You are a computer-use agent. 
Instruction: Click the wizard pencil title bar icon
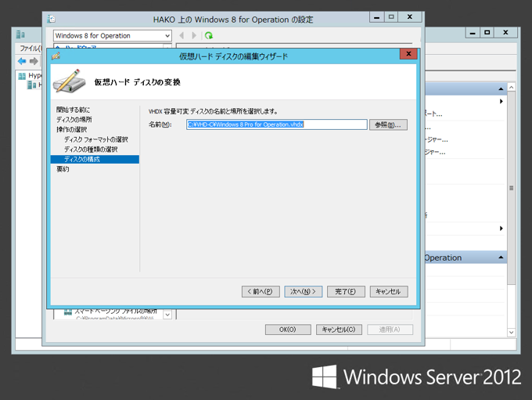click(56, 56)
